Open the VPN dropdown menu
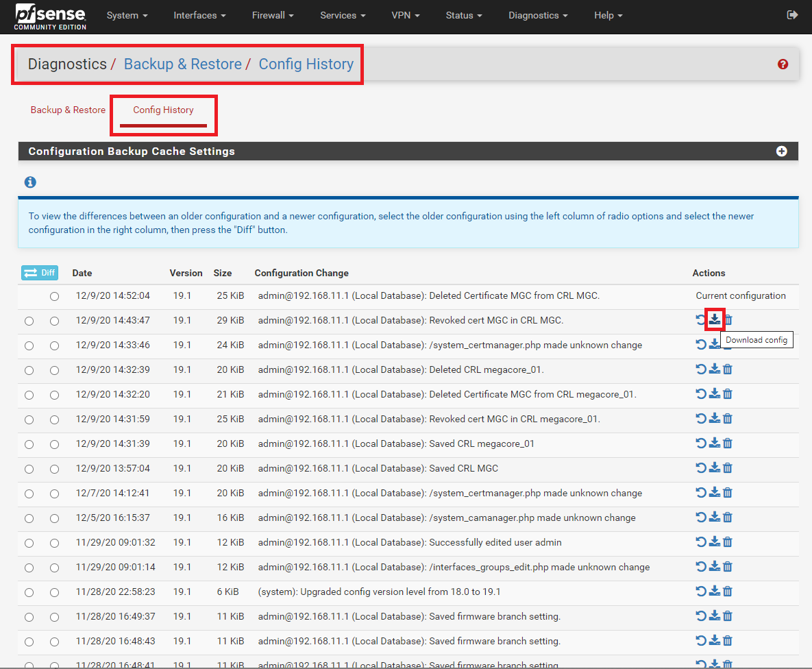This screenshot has width=812, height=669. (406, 15)
